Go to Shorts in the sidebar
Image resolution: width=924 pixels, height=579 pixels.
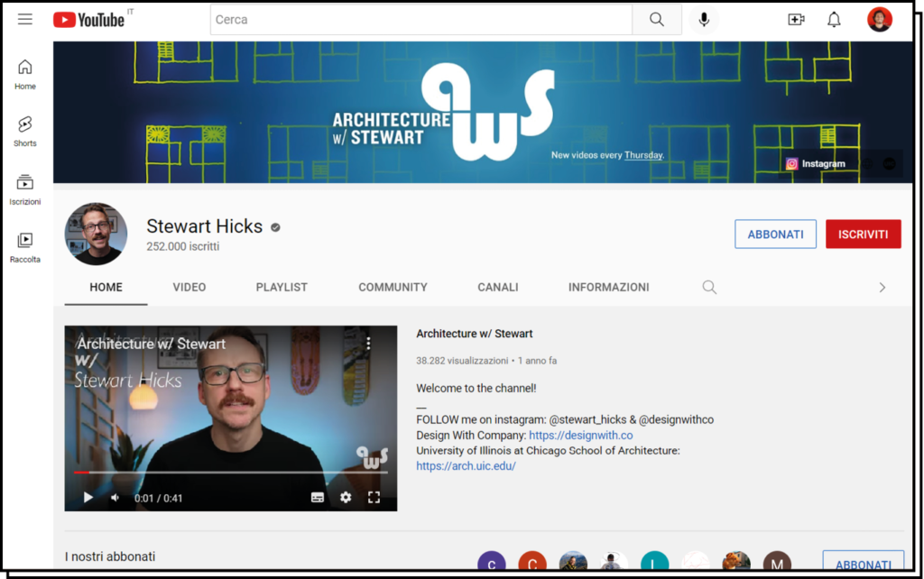tap(25, 131)
